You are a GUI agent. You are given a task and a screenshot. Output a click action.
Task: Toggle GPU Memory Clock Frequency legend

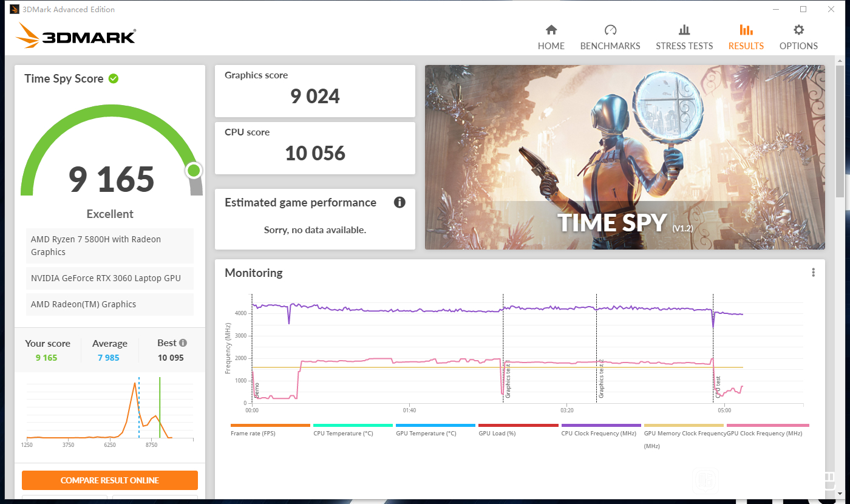(x=684, y=436)
